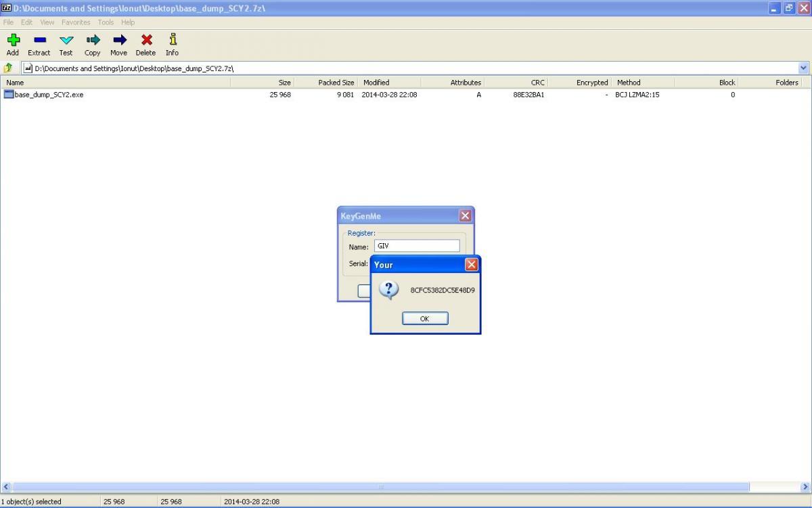Sort by Block column header
The height and width of the screenshot is (508, 812).
[706, 83]
